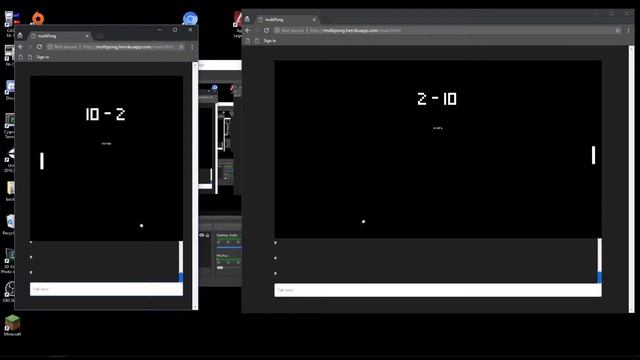Reload the page in right multiPong window
Viewport: 640px width, 360px height.
pos(266,31)
